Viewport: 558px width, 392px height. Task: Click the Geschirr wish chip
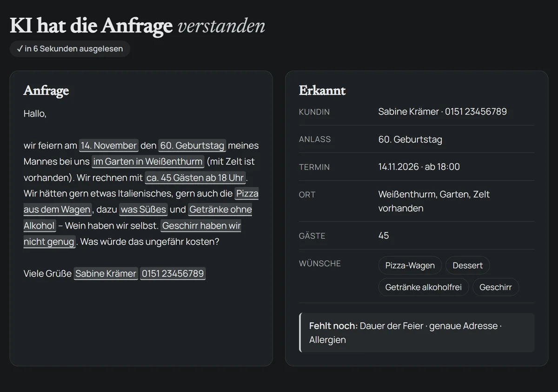496,287
